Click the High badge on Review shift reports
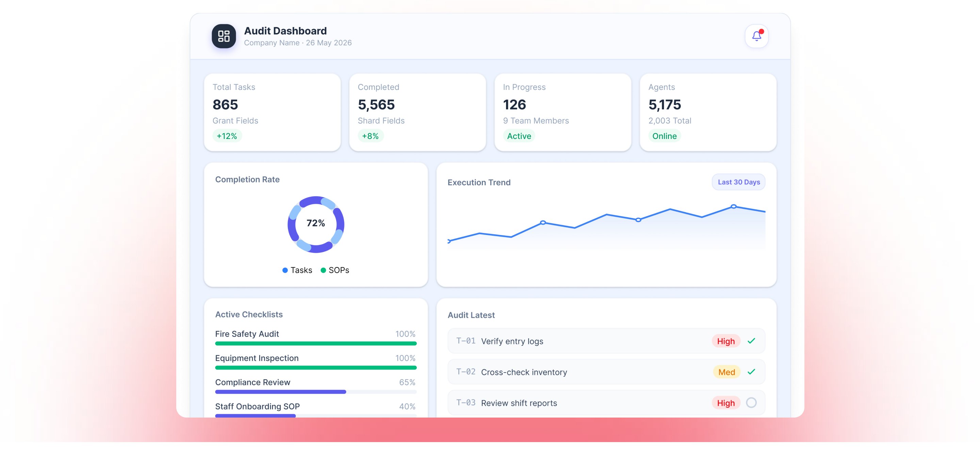This screenshot has width=980, height=470. point(726,403)
